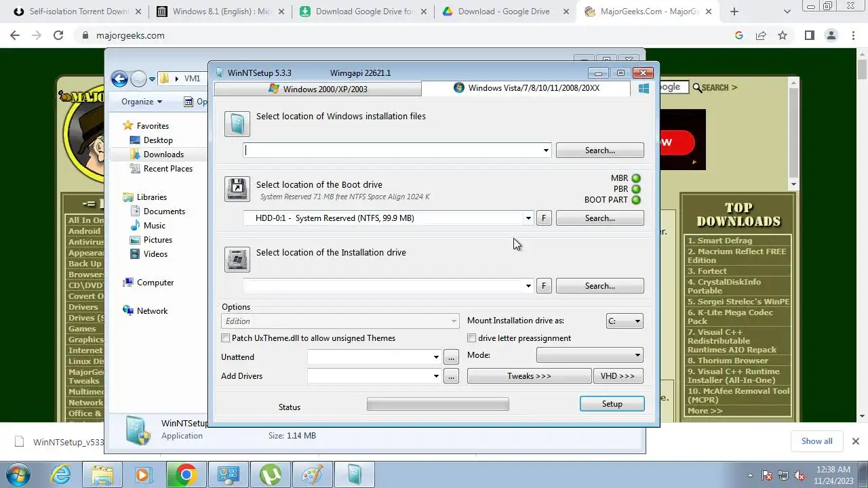Close the downloads bar
This screenshot has width=868, height=488.
pos(856,441)
